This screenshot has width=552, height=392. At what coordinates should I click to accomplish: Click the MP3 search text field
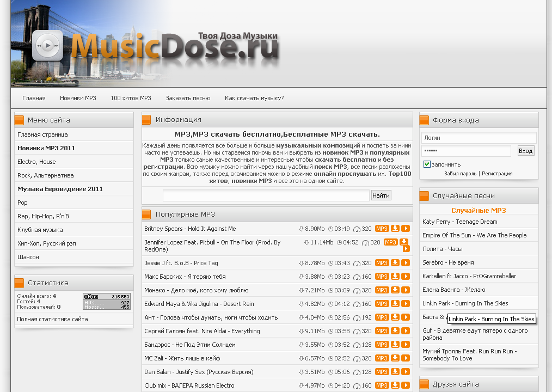pos(266,195)
